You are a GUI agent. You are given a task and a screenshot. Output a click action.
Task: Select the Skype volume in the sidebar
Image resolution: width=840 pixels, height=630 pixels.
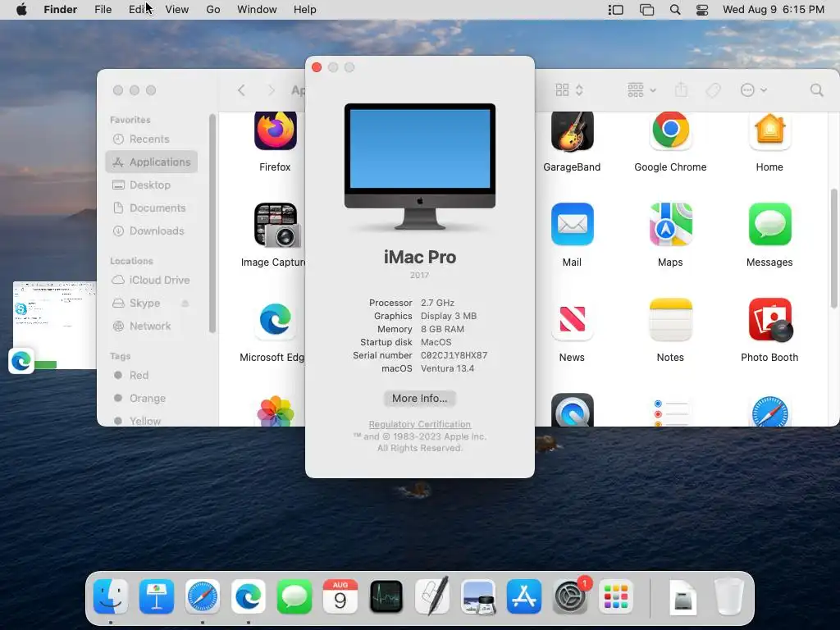[x=144, y=304]
